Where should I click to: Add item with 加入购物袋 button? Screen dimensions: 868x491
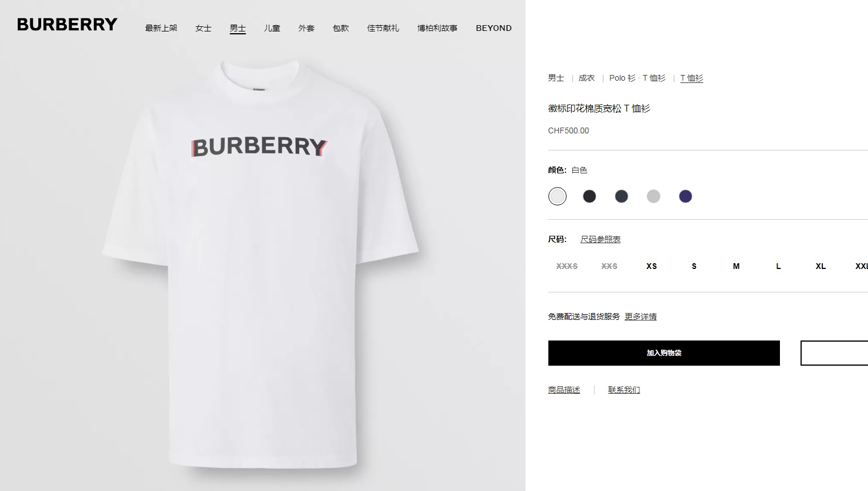(x=664, y=353)
